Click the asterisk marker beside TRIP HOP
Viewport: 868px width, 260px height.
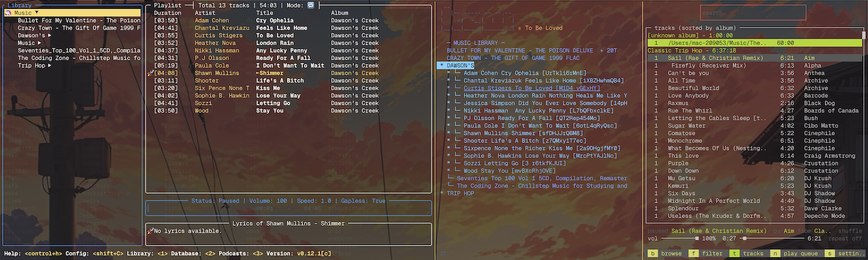[x=442, y=193]
